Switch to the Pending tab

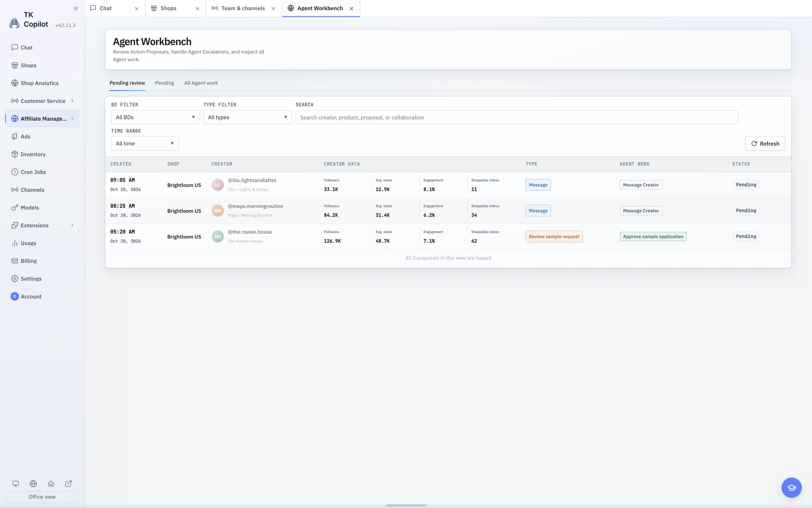click(x=164, y=83)
